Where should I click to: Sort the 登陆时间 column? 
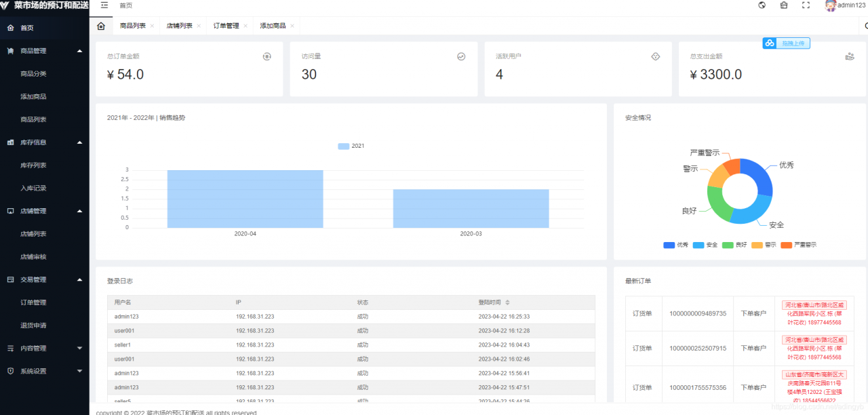[507, 302]
